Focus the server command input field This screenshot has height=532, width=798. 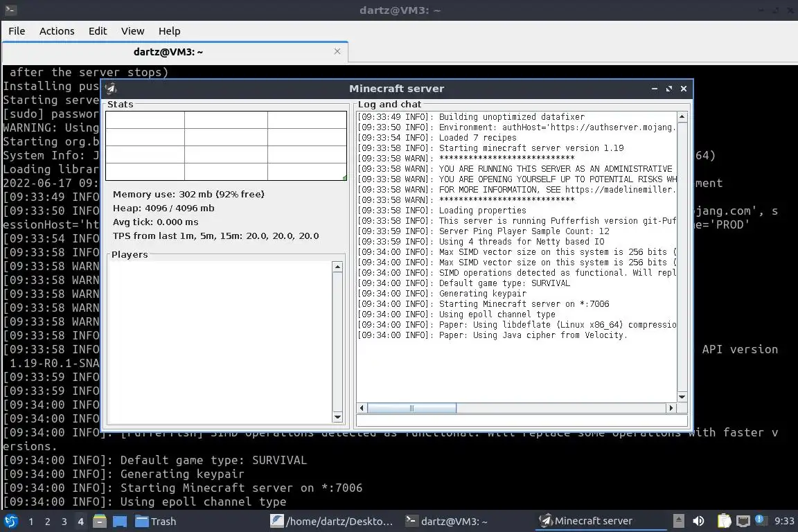coord(522,421)
